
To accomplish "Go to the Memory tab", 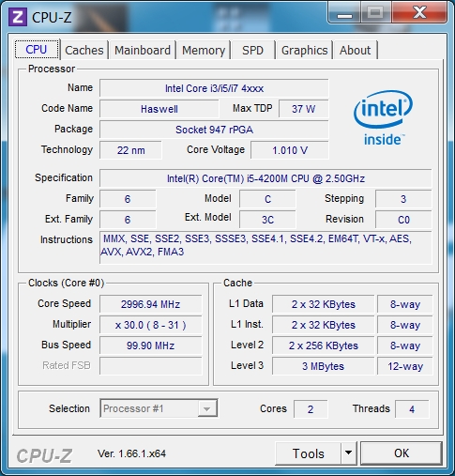I will tap(204, 50).
